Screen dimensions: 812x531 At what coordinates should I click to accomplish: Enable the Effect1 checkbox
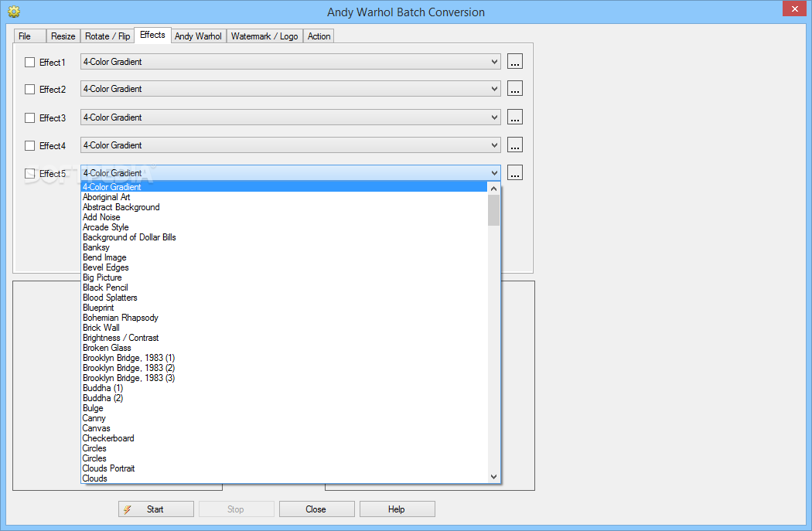pyautogui.click(x=29, y=62)
